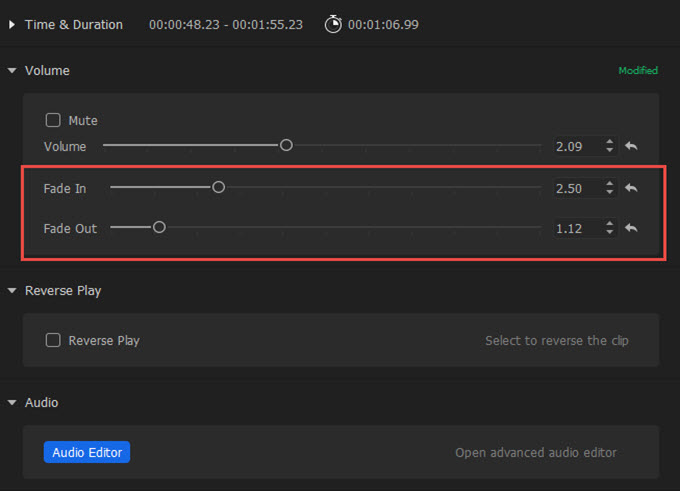Click the Volume value field showing 2.09
The height and width of the screenshot is (491, 680).
point(576,147)
